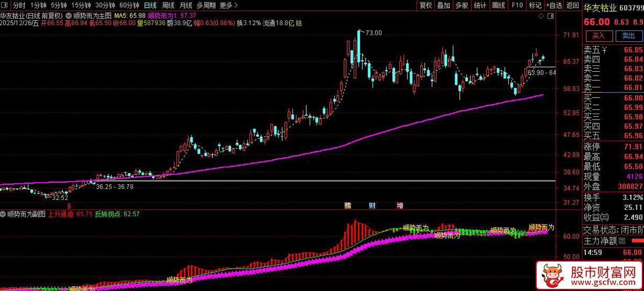Open the main-chart indicator circle dropdown
Viewport: 644px width, 291px height.
[68, 16]
